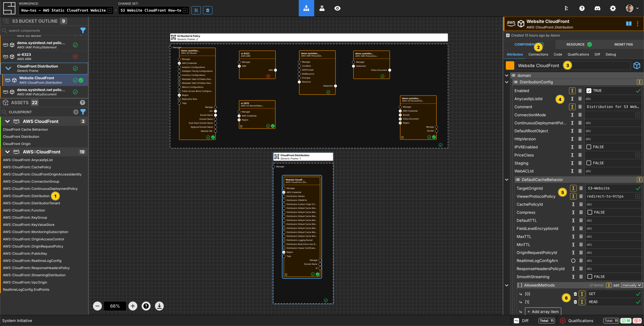Open the AllowedMethods set manually dropdown

pyautogui.click(x=632, y=285)
